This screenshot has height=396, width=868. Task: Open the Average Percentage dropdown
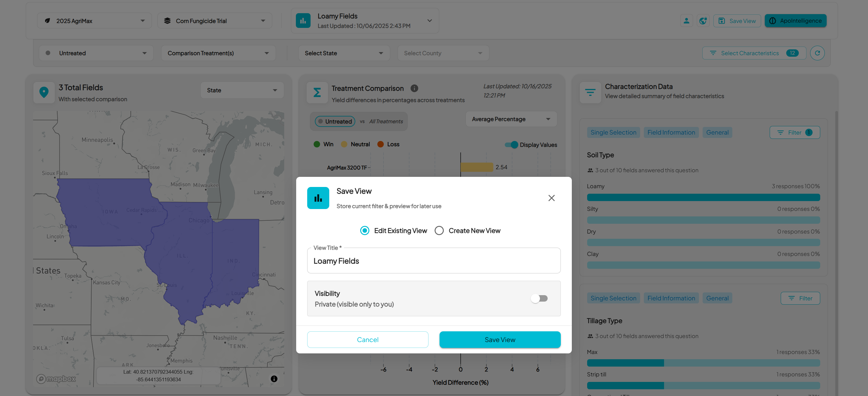pyautogui.click(x=511, y=119)
